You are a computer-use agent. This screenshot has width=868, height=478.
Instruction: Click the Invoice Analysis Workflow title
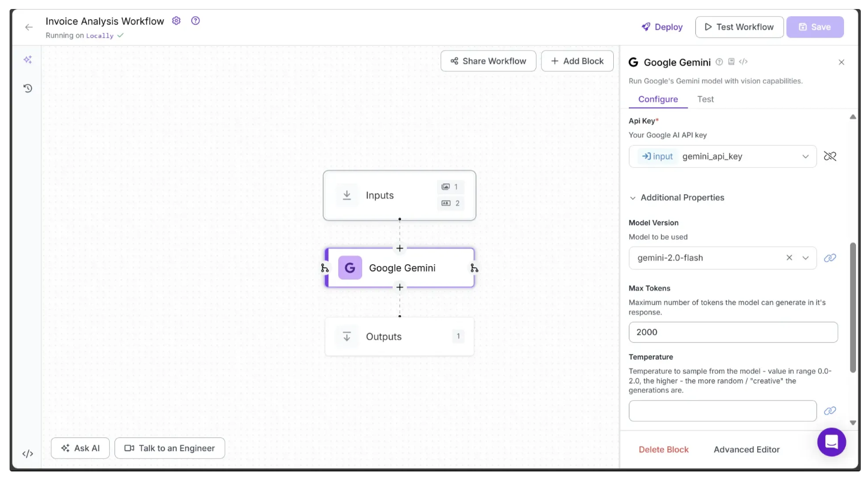point(105,21)
